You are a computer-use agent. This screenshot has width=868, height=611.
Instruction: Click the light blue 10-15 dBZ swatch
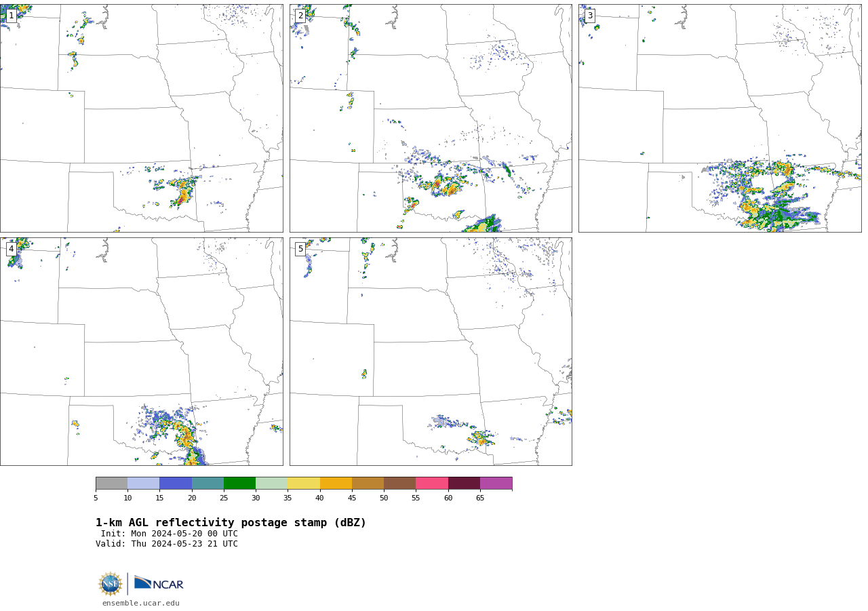(144, 484)
